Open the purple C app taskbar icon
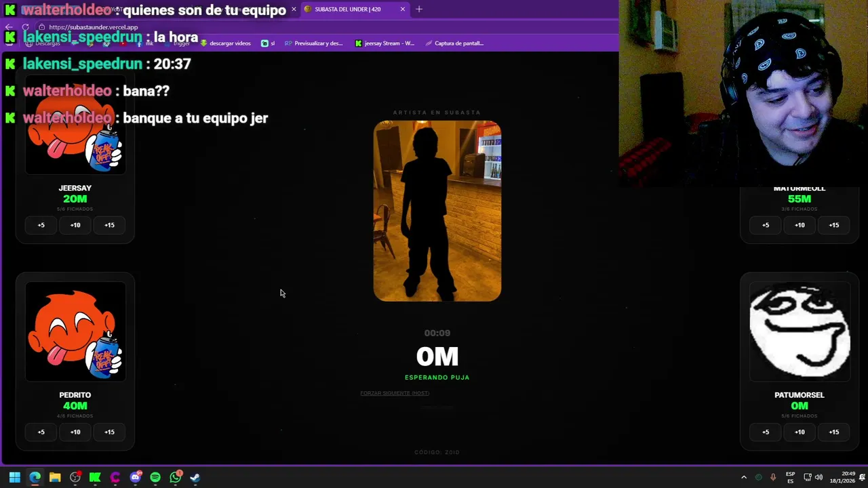This screenshot has width=868, height=488. (115, 477)
